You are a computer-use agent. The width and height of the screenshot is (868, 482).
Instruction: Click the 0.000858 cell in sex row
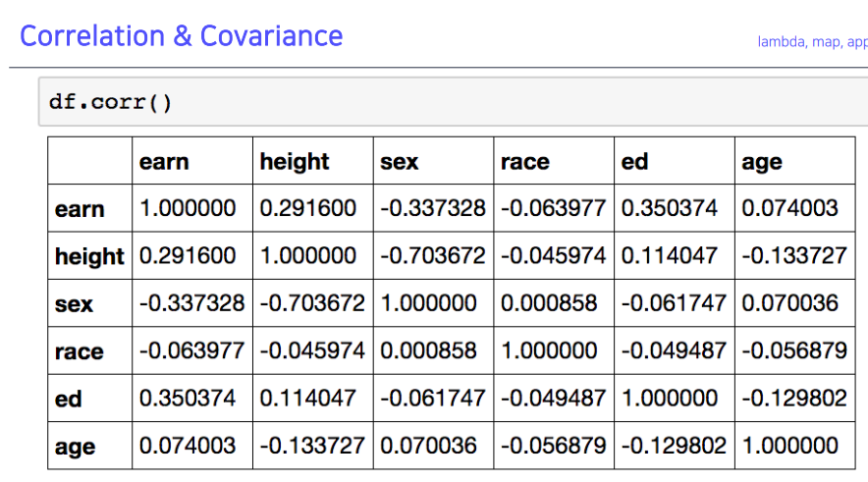click(554, 303)
